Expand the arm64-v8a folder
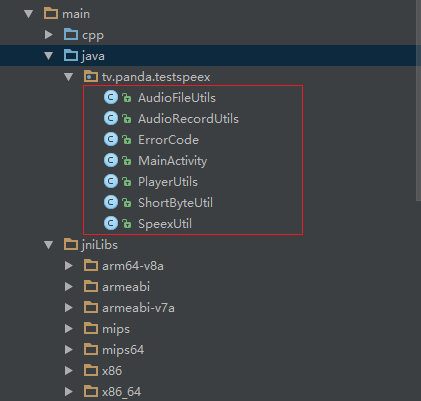Viewport: 421px width, 401px height. pyautogui.click(x=69, y=266)
